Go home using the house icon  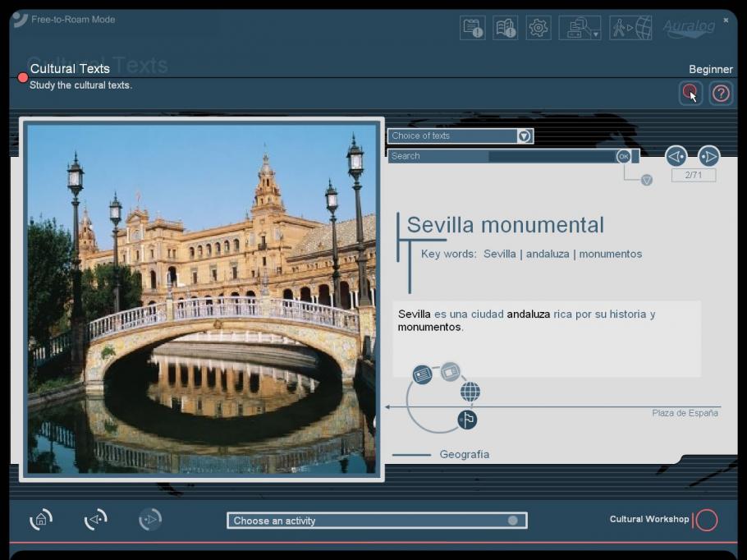point(41,520)
